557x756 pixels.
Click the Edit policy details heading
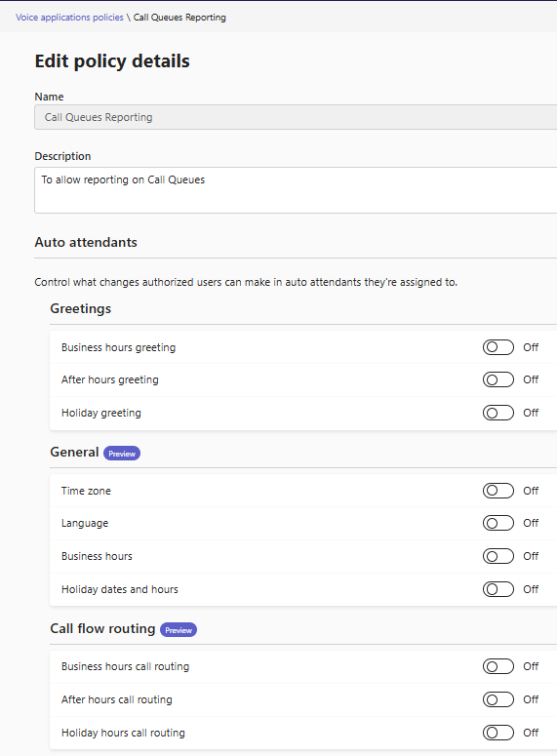pos(112,61)
